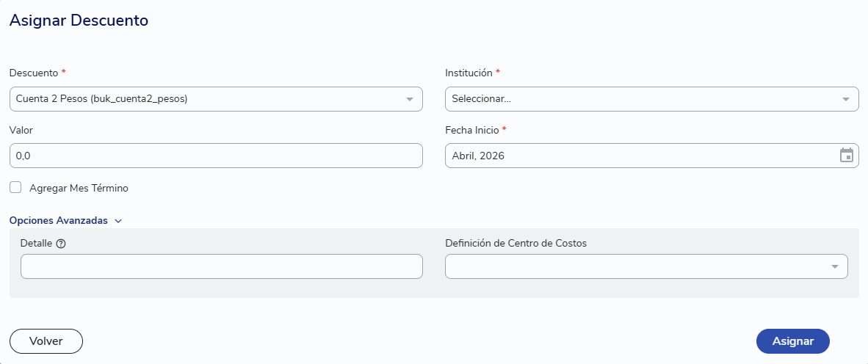868x364 pixels.
Task: Click the Definición de Centro de Costos label
Action: [516, 243]
